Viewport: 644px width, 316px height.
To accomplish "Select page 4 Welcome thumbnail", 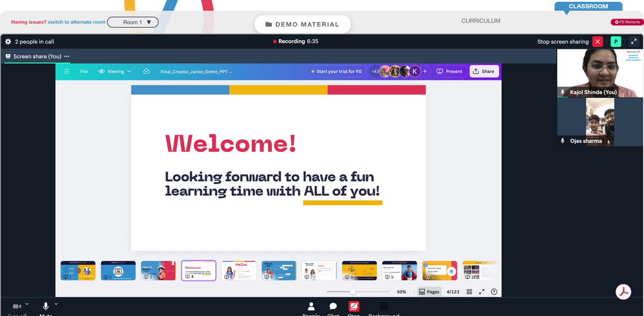I will coord(199,270).
